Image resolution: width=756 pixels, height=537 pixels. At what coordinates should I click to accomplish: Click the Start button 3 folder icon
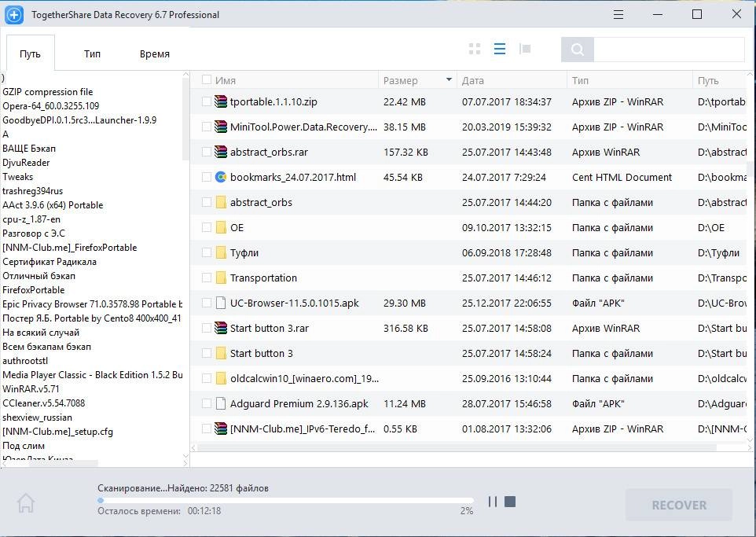click(221, 353)
